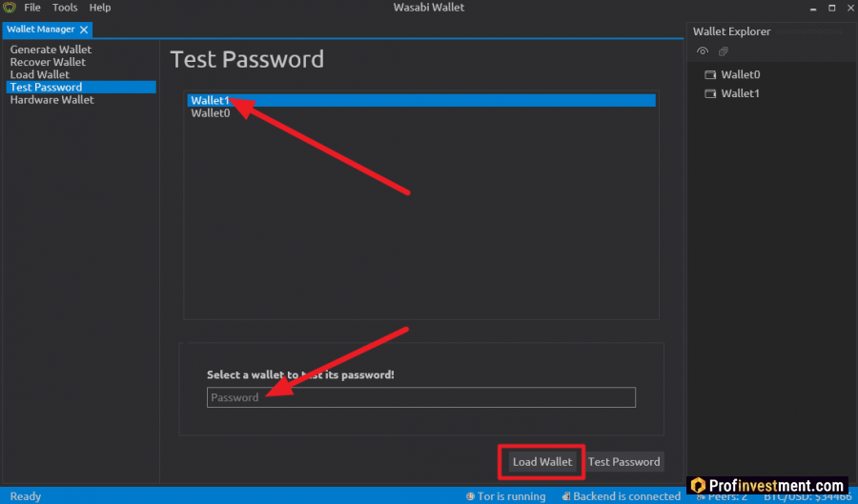Screen dimensions: 858x504
Task: Select Recover Wallet in the sidebar
Action: pos(48,62)
